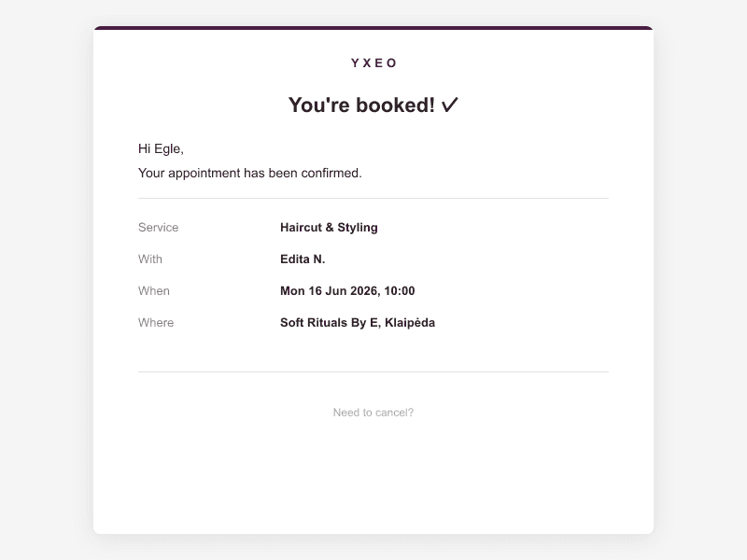Click the greeting 'Hi Egle,'

(161, 149)
